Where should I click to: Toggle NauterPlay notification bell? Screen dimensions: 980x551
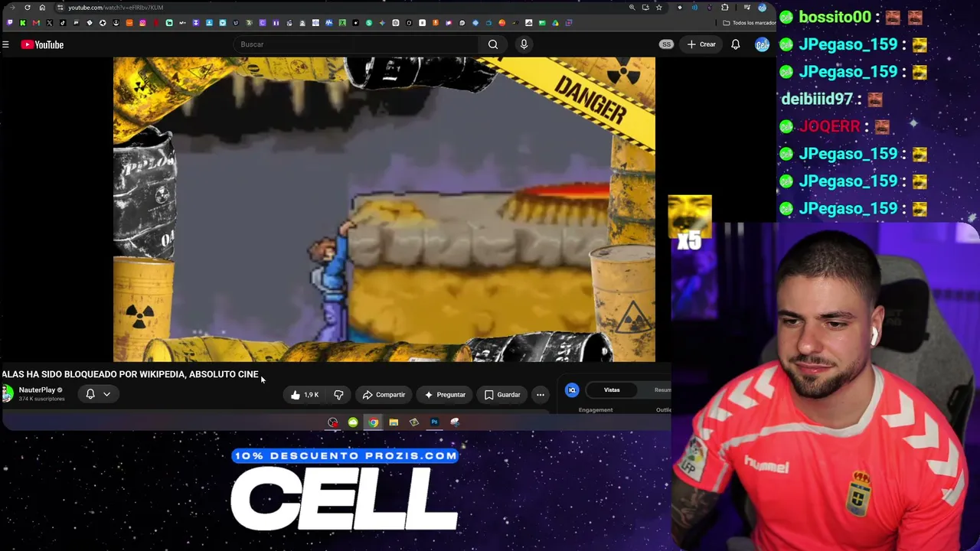pyautogui.click(x=90, y=394)
